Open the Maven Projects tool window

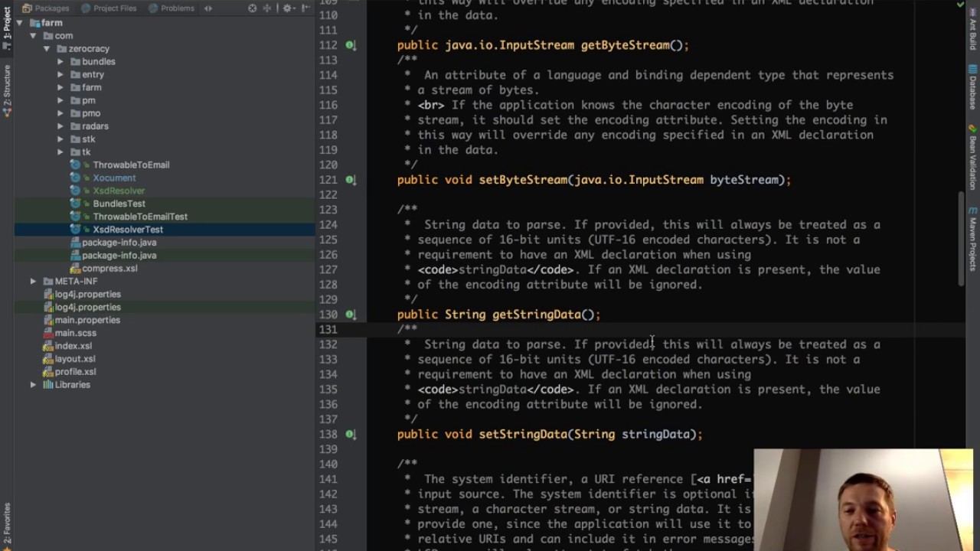pos(973,240)
